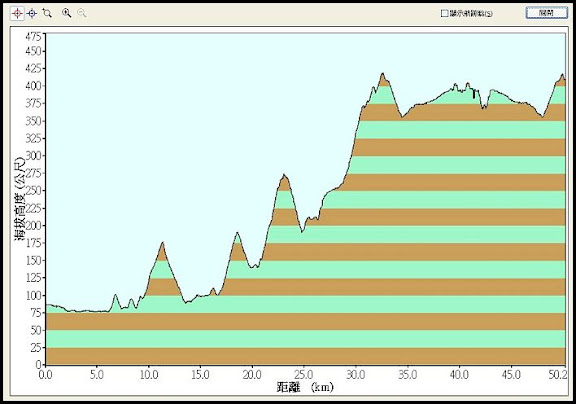Click the 0.0 start label on distance axis
The width and height of the screenshot is (576, 404).
[x=46, y=375]
